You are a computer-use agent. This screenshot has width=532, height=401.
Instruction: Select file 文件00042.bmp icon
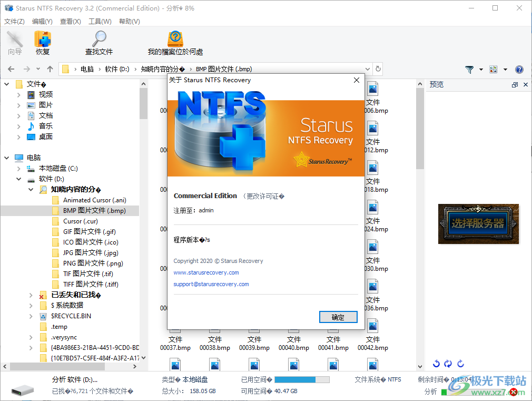point(373,326)
